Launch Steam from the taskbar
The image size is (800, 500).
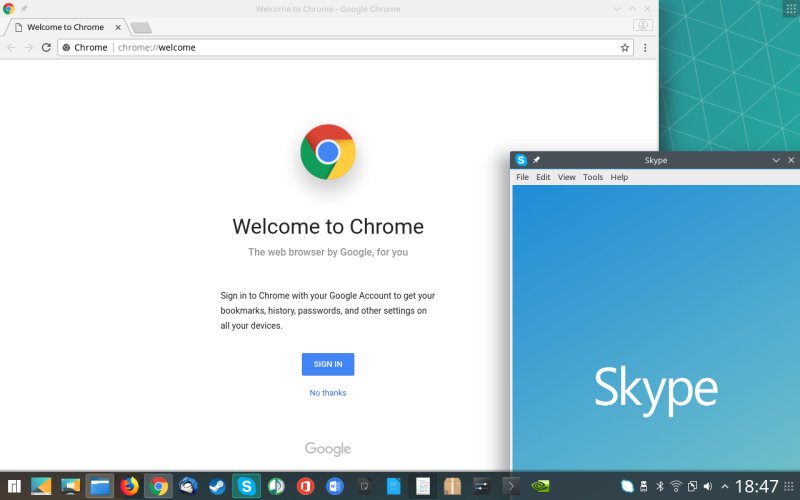coord(217,486)
